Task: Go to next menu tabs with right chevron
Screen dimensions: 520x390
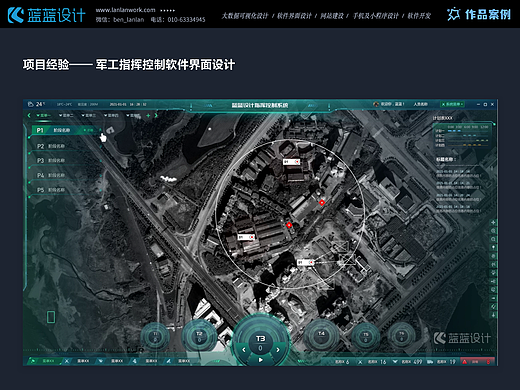Action: tap(156, 115)
